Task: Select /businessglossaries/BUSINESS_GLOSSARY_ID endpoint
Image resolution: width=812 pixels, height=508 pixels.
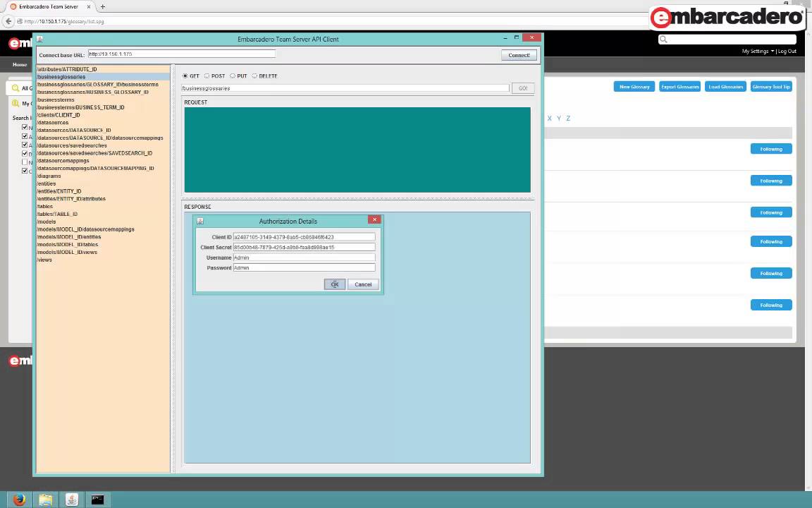Action: coord(93,92)
